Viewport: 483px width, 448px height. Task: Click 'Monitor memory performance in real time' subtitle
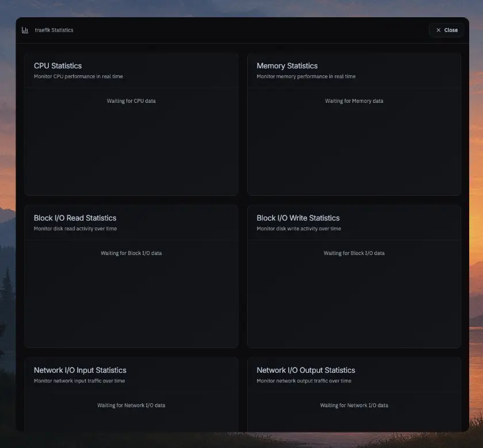(306, 76)
